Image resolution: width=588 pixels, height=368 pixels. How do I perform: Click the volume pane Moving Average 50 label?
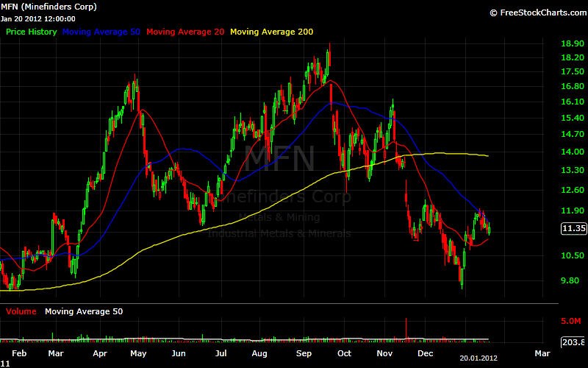[x=84, y=311]
